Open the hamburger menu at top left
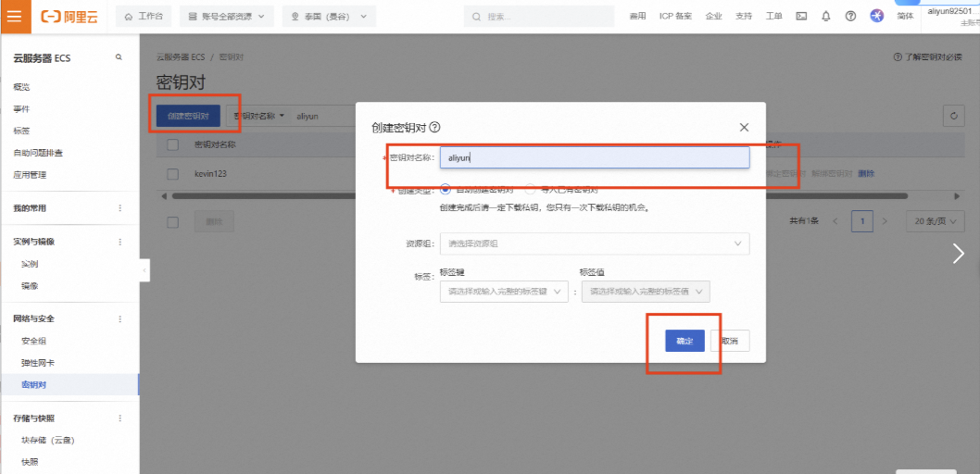Image resolution: width=980 pixels, height=474 pixels. 13,17
